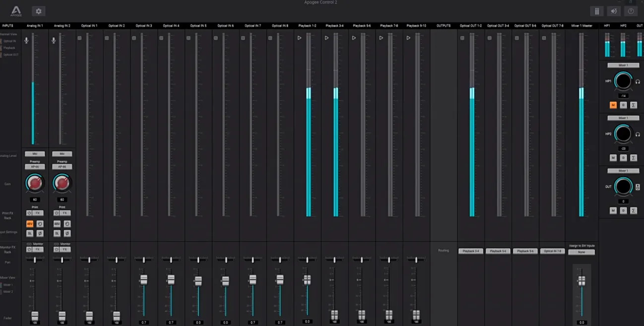Click the Mixer 1 Master fader handle
The width and height of the screenshot is (644, 326).
click(x=581, y=281)
